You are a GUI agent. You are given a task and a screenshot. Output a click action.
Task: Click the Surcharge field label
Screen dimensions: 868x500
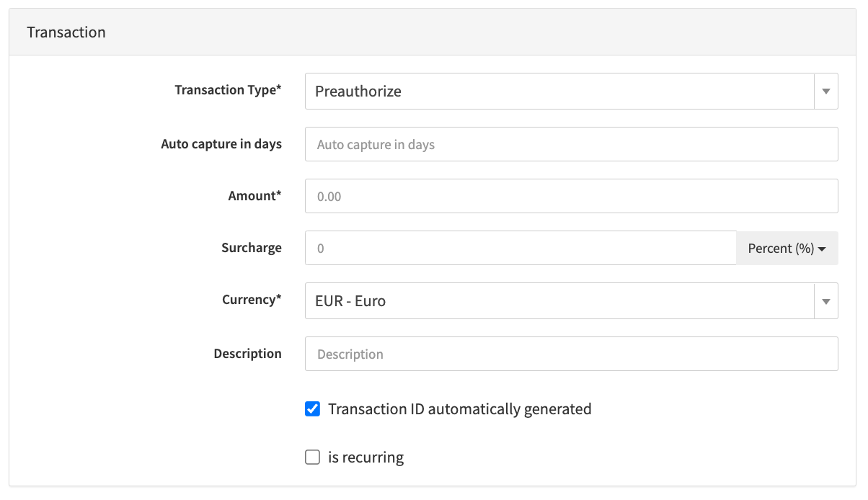coord(251,248)
